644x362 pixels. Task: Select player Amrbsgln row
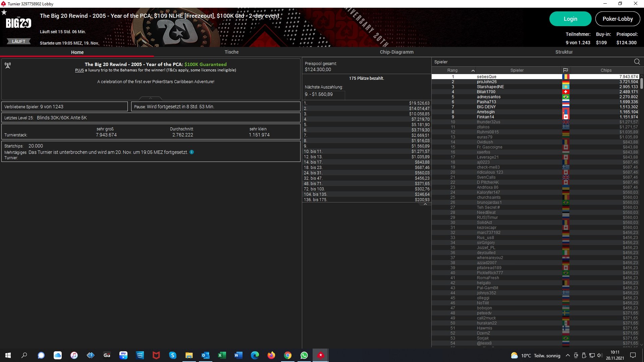[x=535, y=112]
